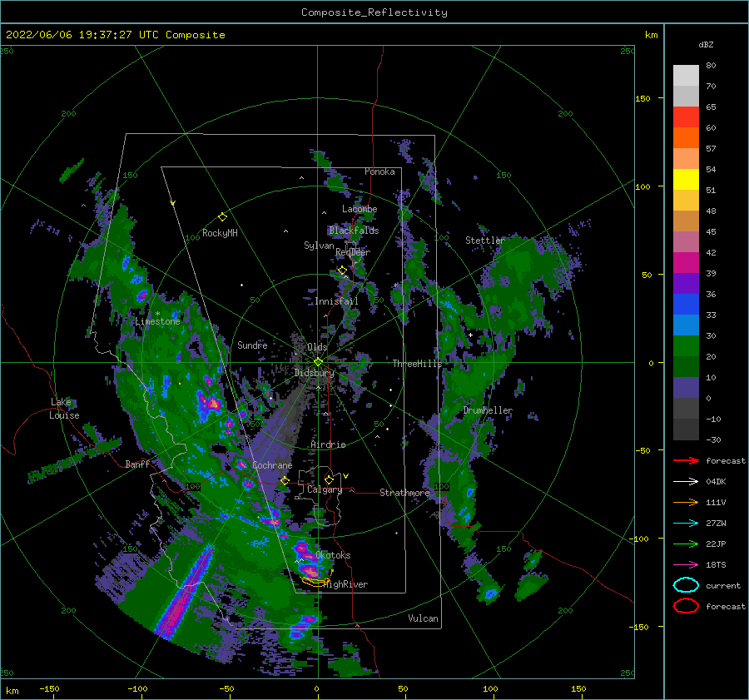Screen dimensions: 749x700
Task: Click the Composite_Reflectivity title
Action: tap(374, 12)
